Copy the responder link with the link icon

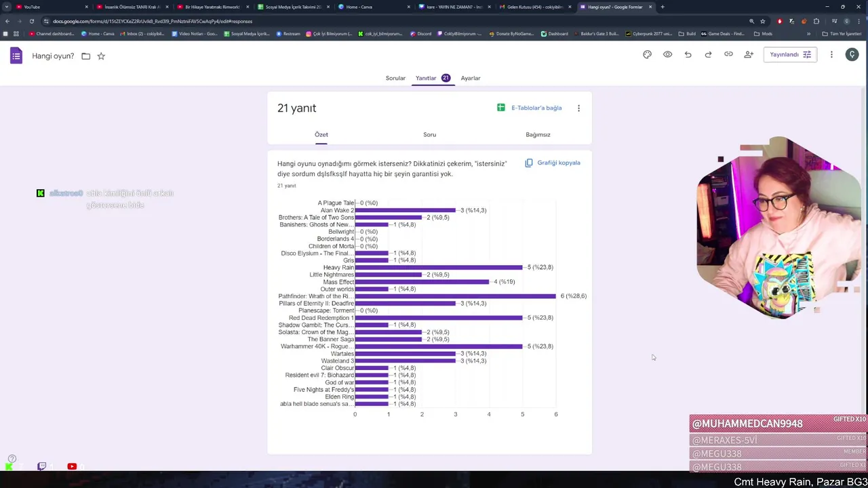[x=728, y=54]
